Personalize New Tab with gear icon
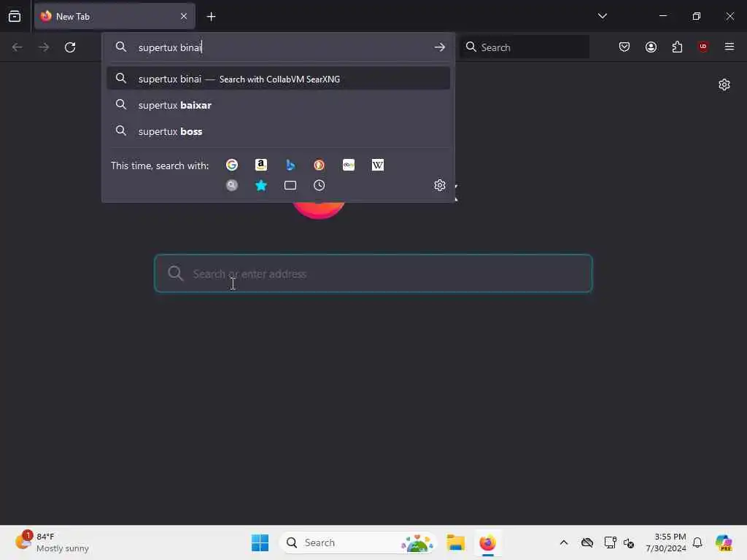The image size is (747, 560). [724, 85]
